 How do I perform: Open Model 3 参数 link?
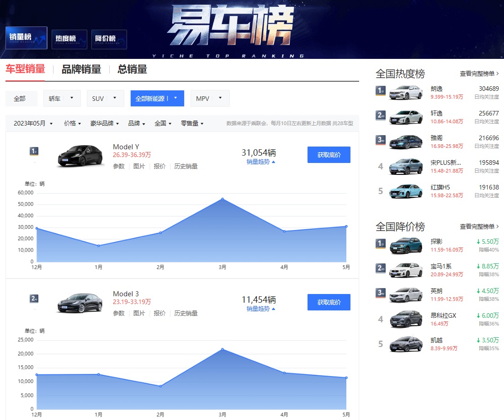click(119, 313)
